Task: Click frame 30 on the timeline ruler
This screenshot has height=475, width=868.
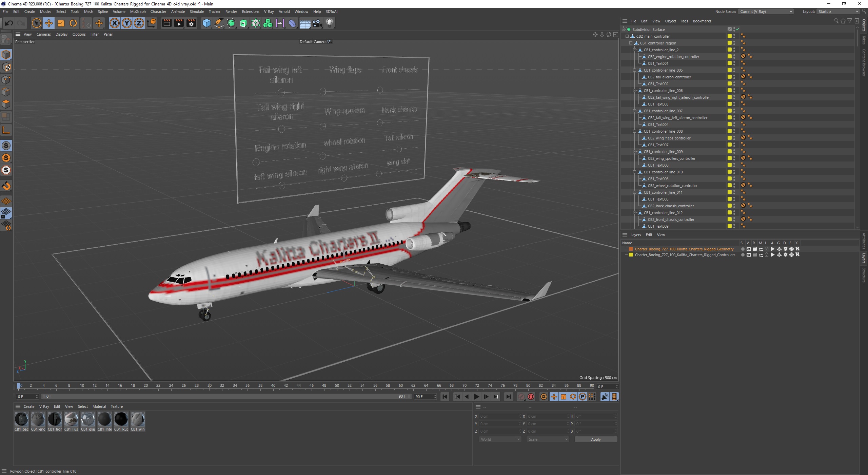Action: pyautogui.click(x=210, y=386)
